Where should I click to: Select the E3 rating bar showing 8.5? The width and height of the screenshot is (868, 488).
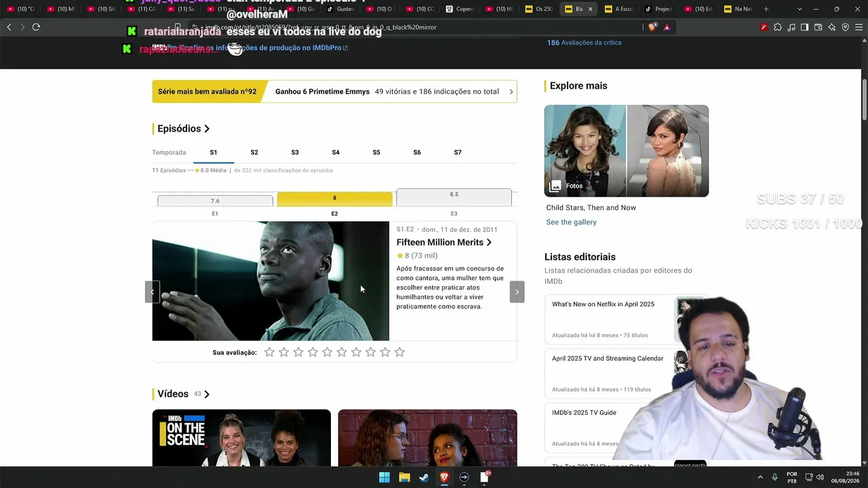click(454, 197)
